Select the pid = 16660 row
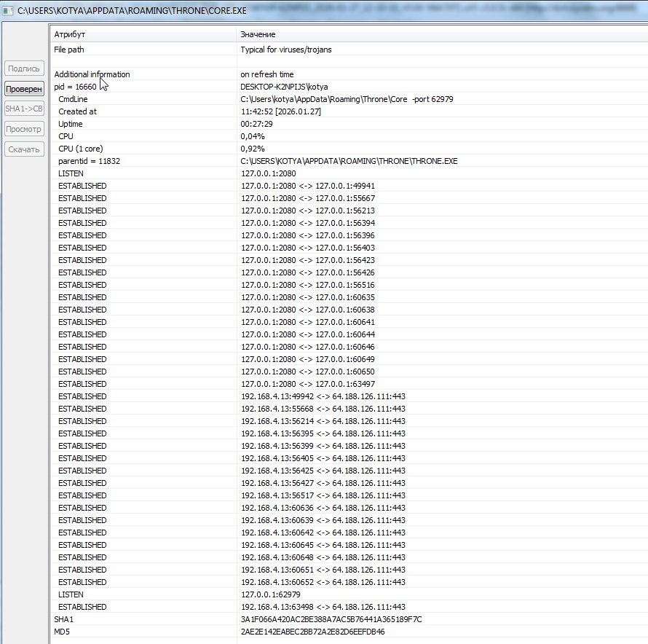The height and width of the screenshot is (644, 648). tap(349, 87)
